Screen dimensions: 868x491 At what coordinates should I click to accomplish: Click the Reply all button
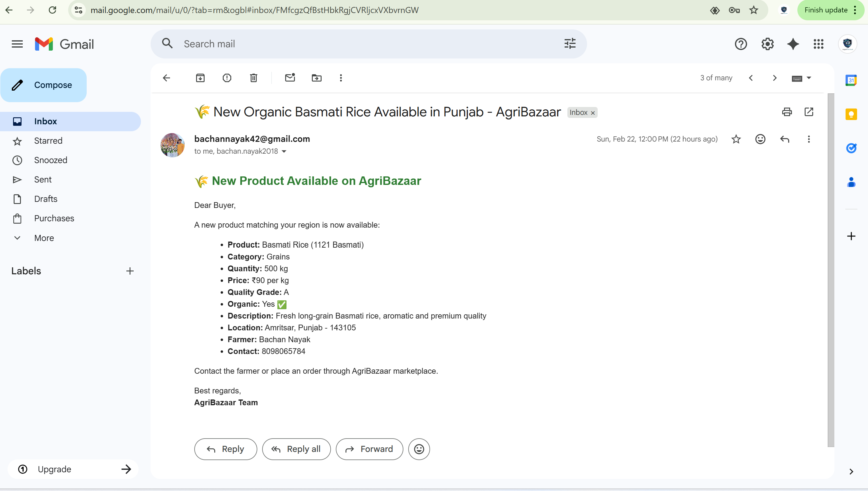point(296,449)
